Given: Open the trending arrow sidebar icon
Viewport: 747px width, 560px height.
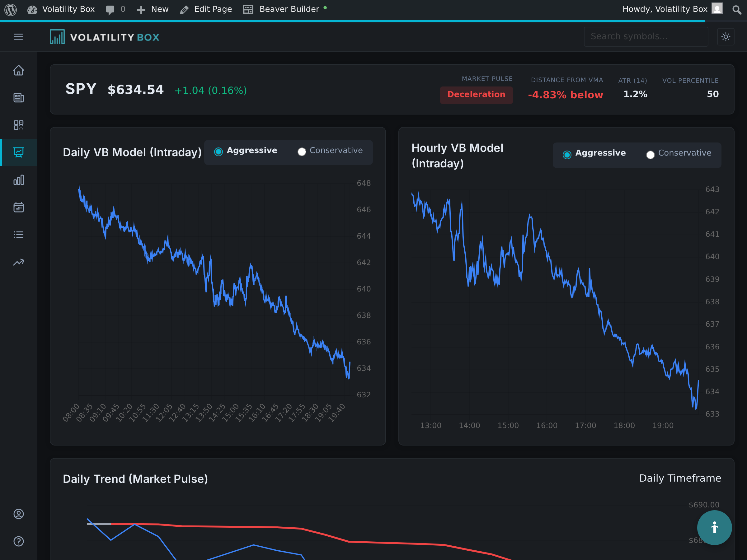Looking at the screenshot, I should point(19,262).
